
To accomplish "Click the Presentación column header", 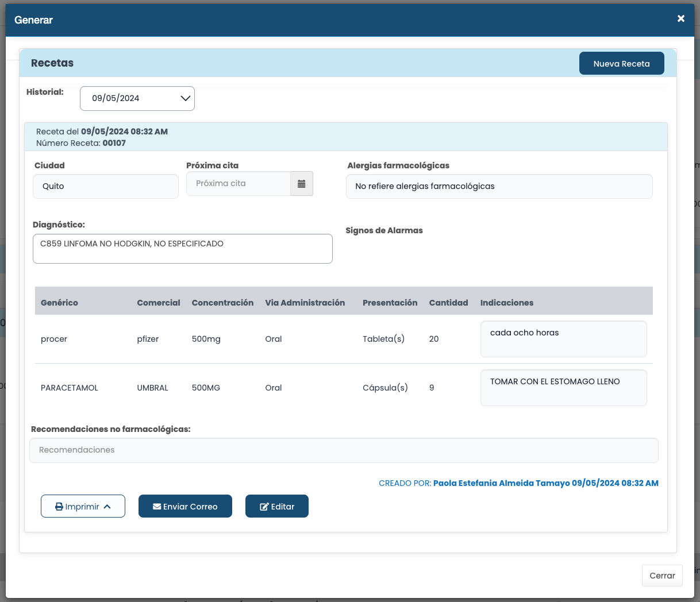I will point(390,303).
